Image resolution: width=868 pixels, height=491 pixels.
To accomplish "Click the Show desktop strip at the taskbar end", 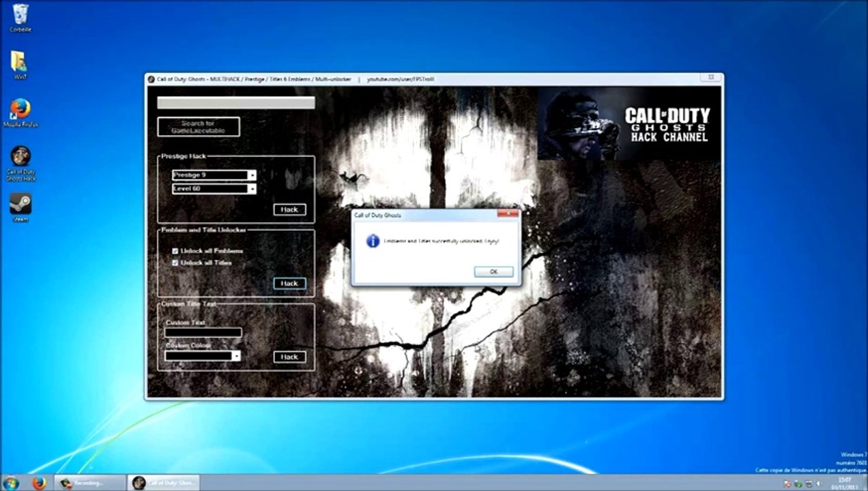I will click(x=865, y=483).
